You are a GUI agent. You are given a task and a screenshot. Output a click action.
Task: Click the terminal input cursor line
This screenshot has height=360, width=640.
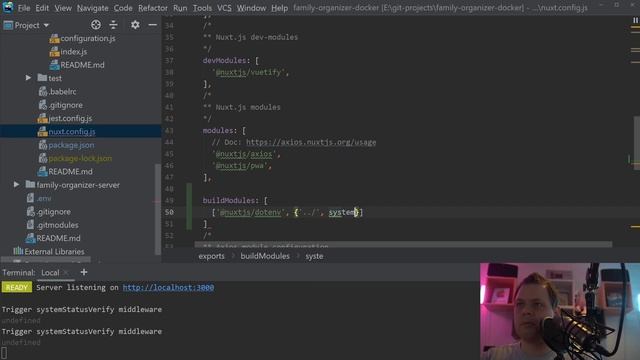pos(4,353)
